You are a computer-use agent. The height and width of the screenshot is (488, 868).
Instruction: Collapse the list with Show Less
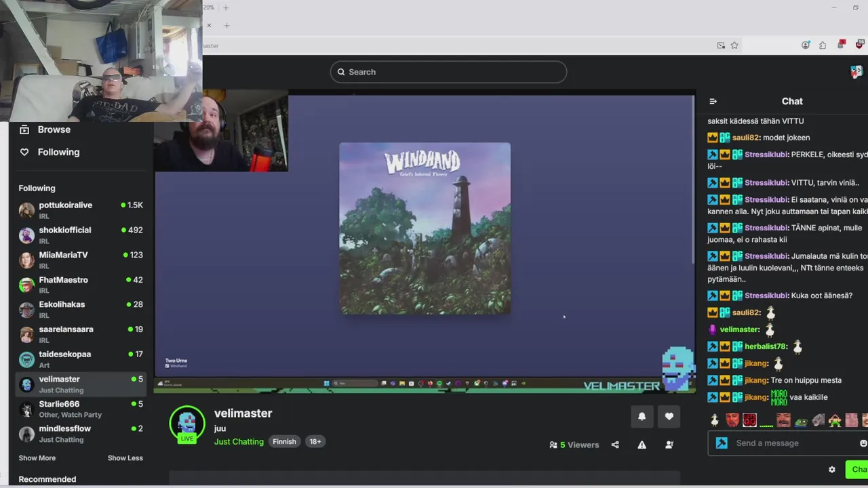click(x=125, y=458)
